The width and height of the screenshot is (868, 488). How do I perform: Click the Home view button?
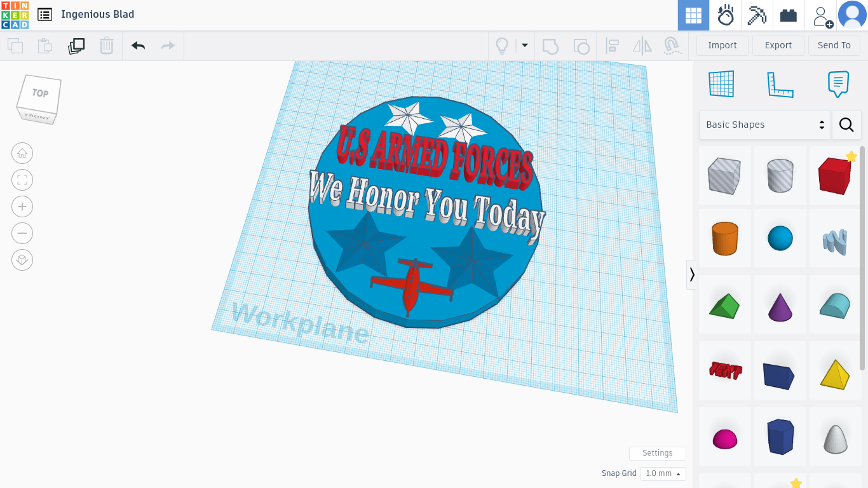(x=22, y=153)
